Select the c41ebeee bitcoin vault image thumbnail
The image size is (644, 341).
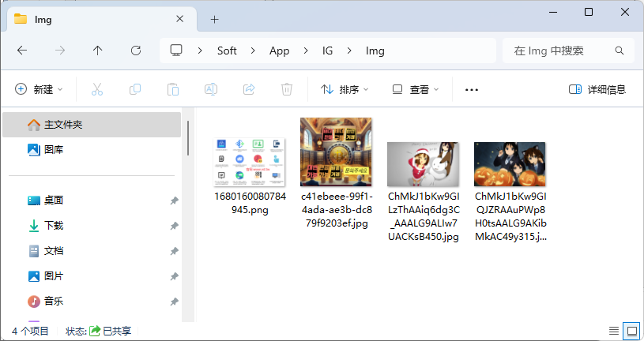pyautogui.click(x=336, y=152)
